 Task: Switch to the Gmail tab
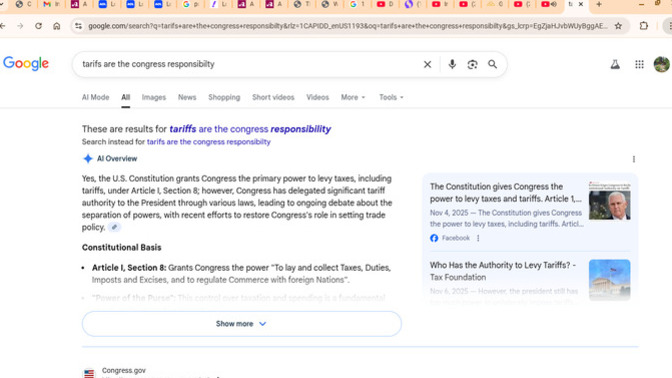click(x=51, y=4)
